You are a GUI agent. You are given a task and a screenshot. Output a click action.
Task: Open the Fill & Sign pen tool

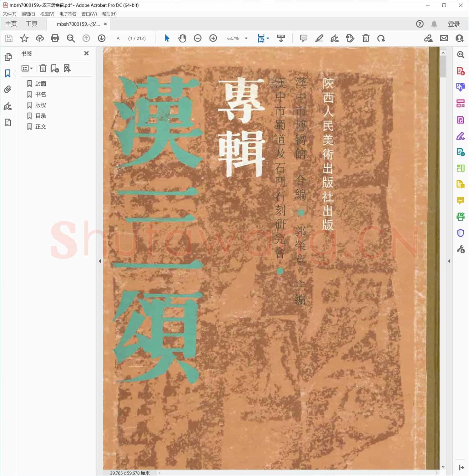tap(335, 38)
